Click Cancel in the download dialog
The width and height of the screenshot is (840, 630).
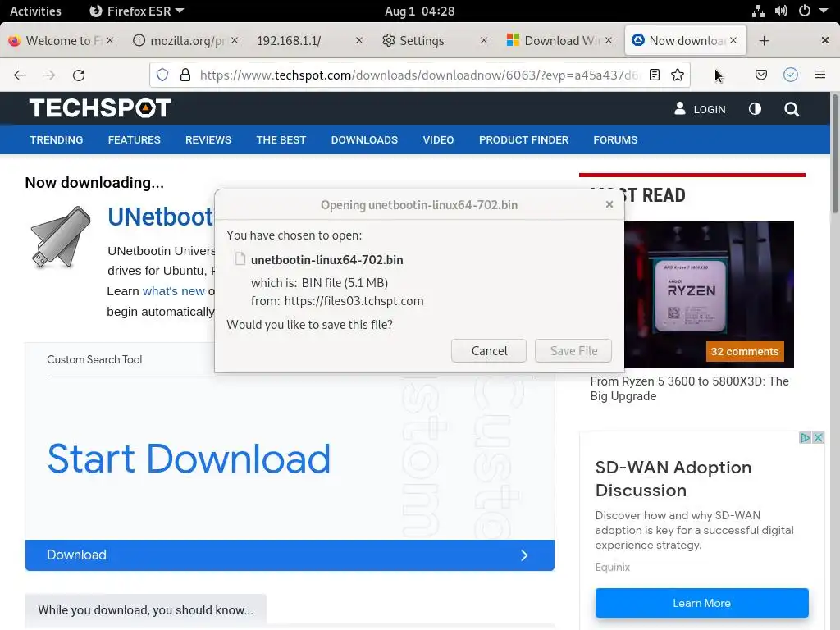[x=489, y=351]
